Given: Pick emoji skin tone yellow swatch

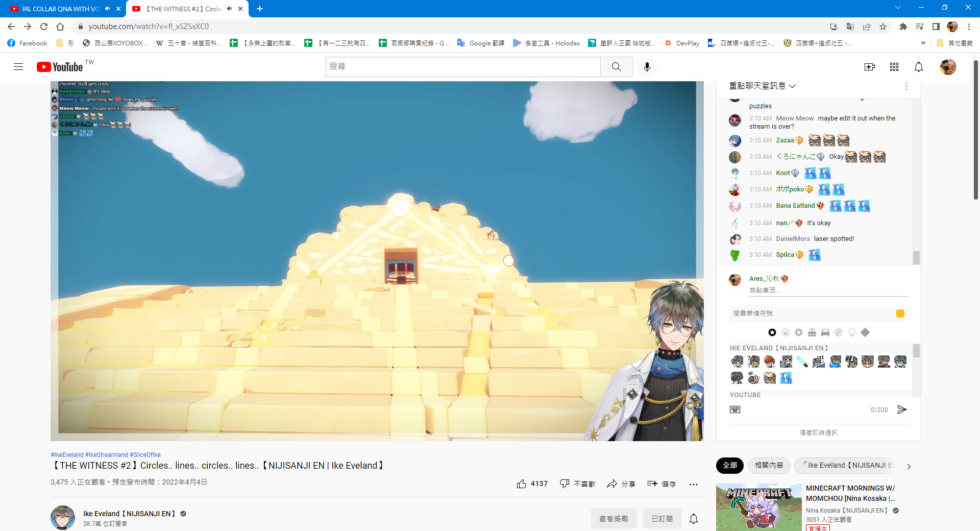Looking at the screenshot, I should (900, 313).
